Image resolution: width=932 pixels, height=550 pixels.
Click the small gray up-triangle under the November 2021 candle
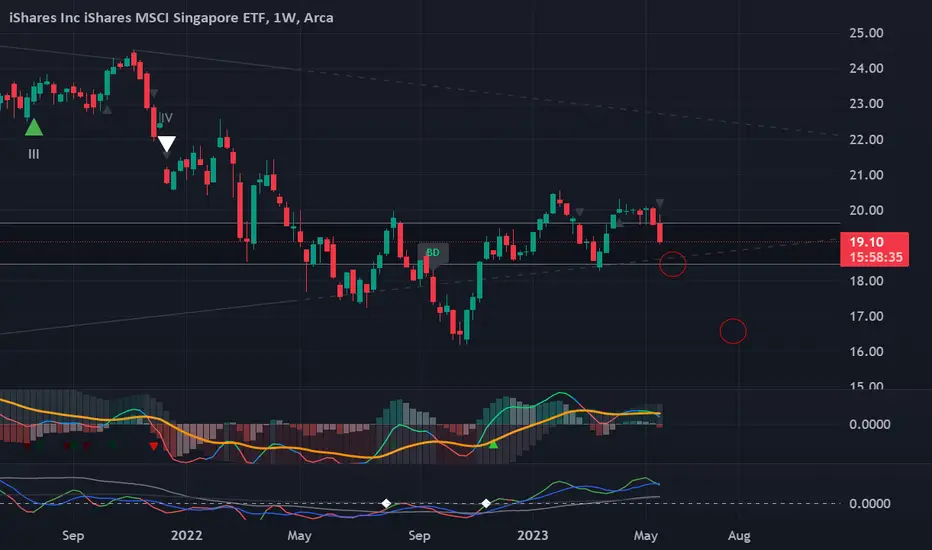[107, 110]
